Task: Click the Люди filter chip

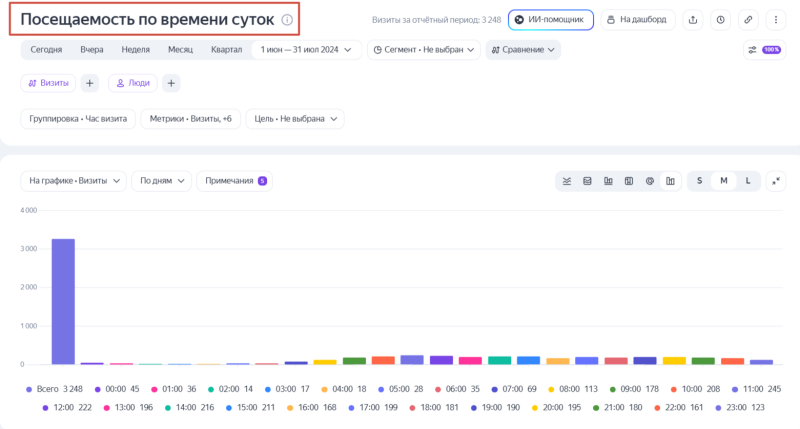Action: coord(133,83)
